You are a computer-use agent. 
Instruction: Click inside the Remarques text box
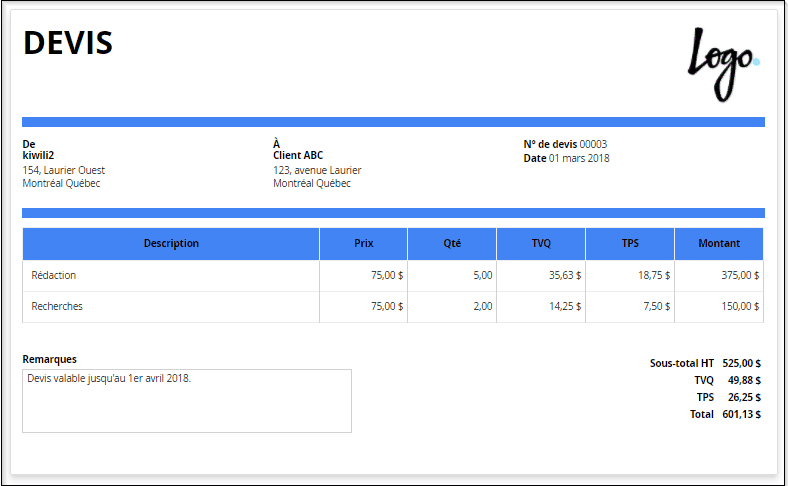[186, 401]
